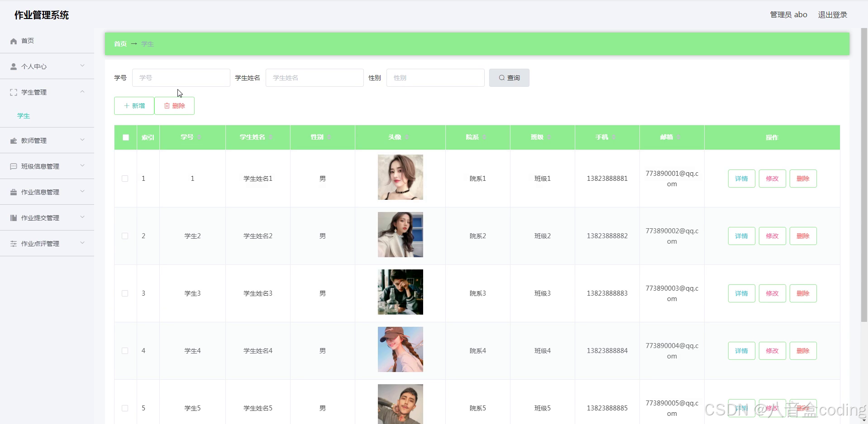Expand the 作业信息管理 menu chevron

82,191
